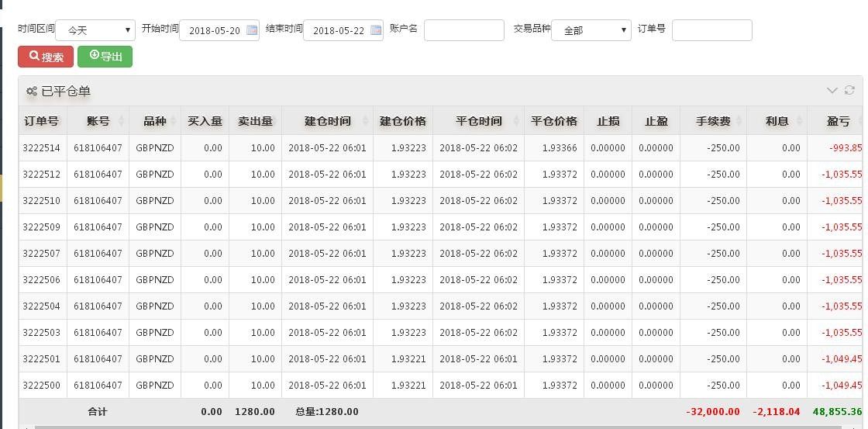Click the gears icon beside 已平仓单
Viewport: 868px width, 429px height.
click(32, 92)
